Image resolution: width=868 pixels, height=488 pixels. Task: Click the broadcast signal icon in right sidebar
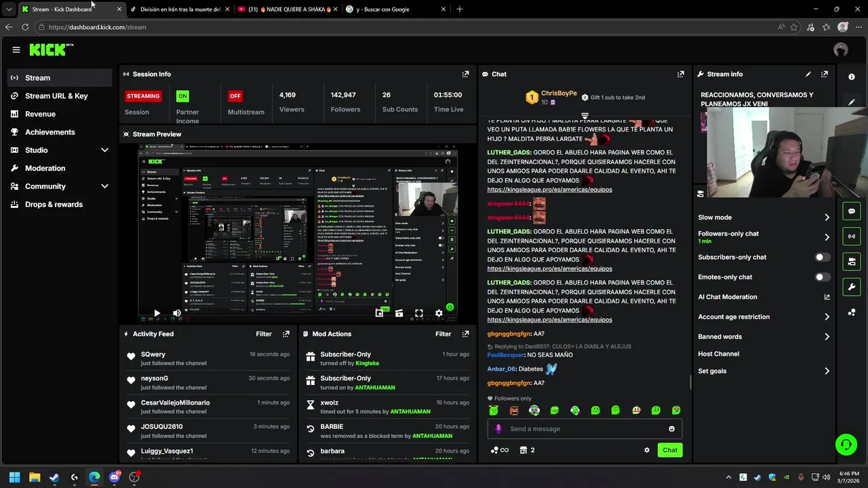tap(852, 236)
